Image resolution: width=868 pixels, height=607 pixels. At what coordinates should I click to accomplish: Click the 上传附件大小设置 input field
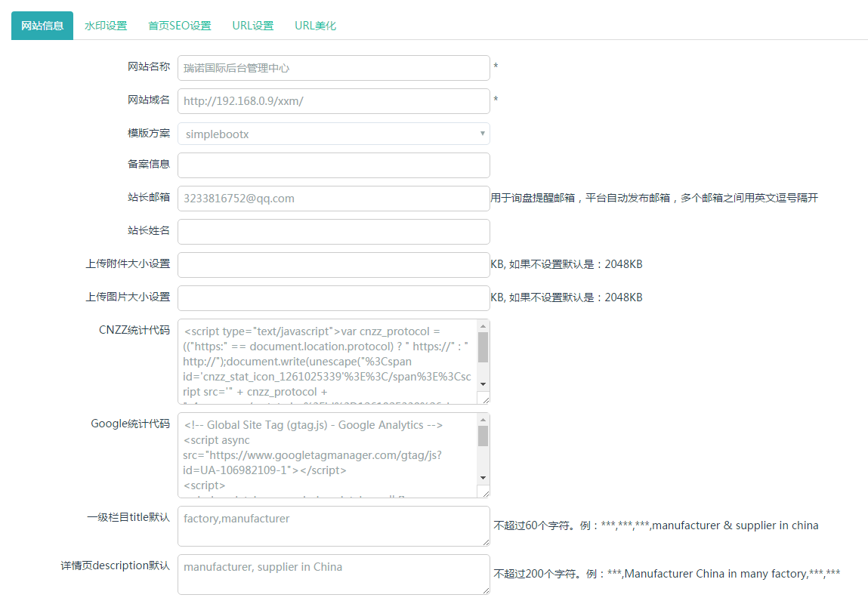point(334,265)
